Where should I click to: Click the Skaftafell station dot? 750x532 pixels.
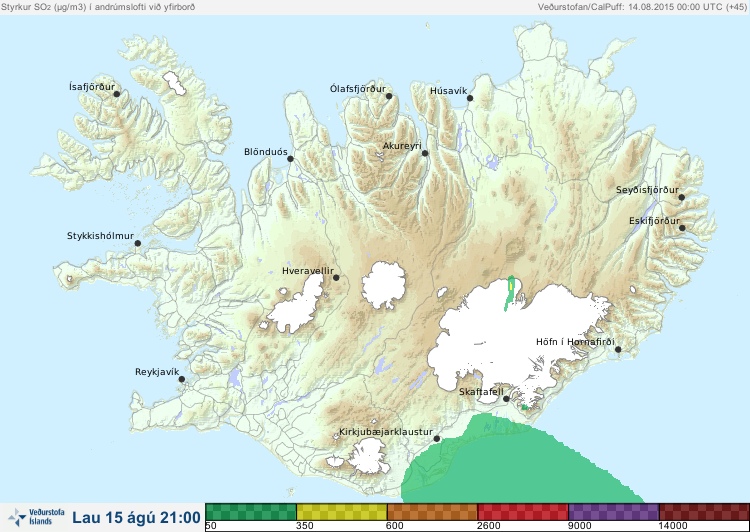point(506,399)
